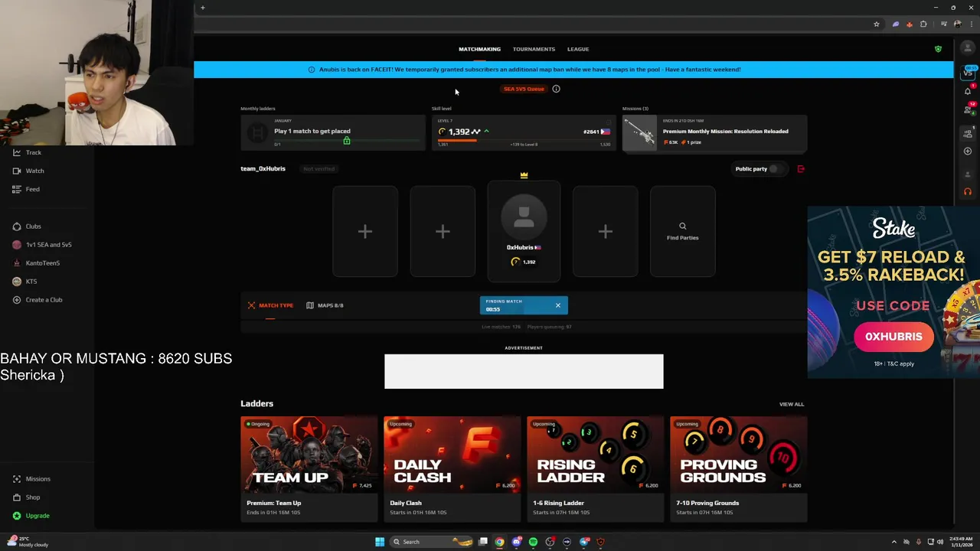This screenshot has height=551, width=980.
Task: Open the friends list icon with 12 badge
Action: click(968, 109)
